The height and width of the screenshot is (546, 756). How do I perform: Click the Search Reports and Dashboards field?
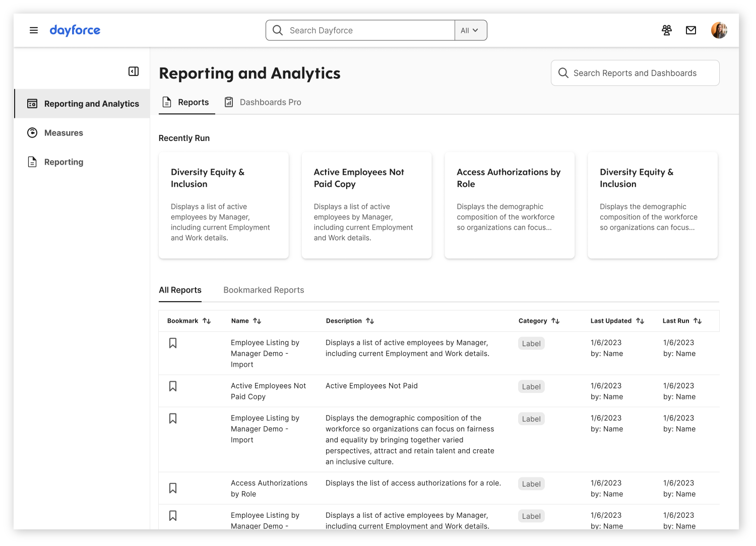[x=635, y=73]
